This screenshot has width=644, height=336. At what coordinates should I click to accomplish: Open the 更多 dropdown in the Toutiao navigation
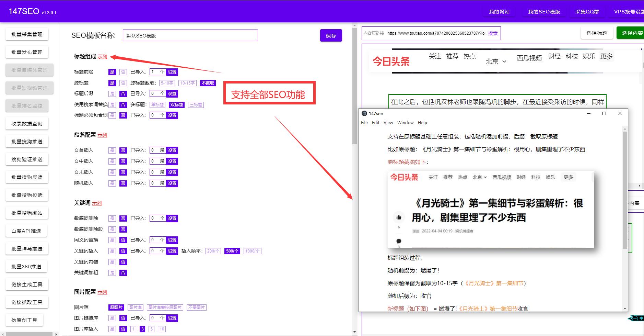click(606, 56)
